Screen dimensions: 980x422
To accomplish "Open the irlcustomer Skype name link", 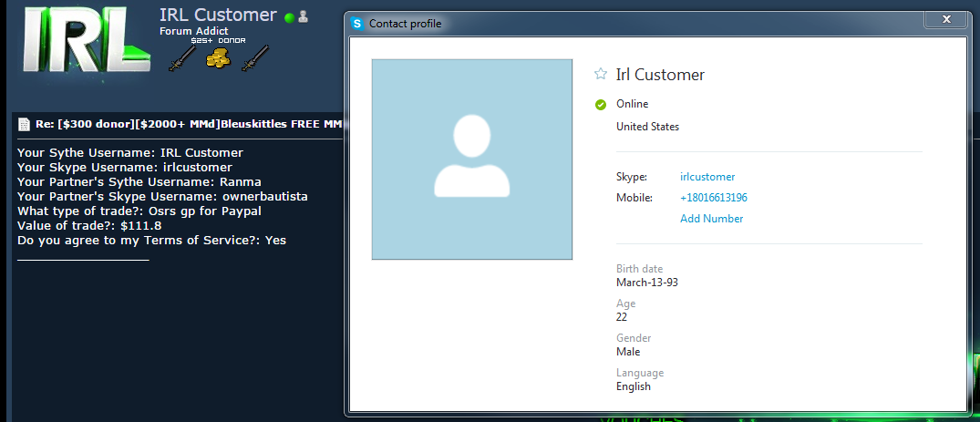I will 707,177.
